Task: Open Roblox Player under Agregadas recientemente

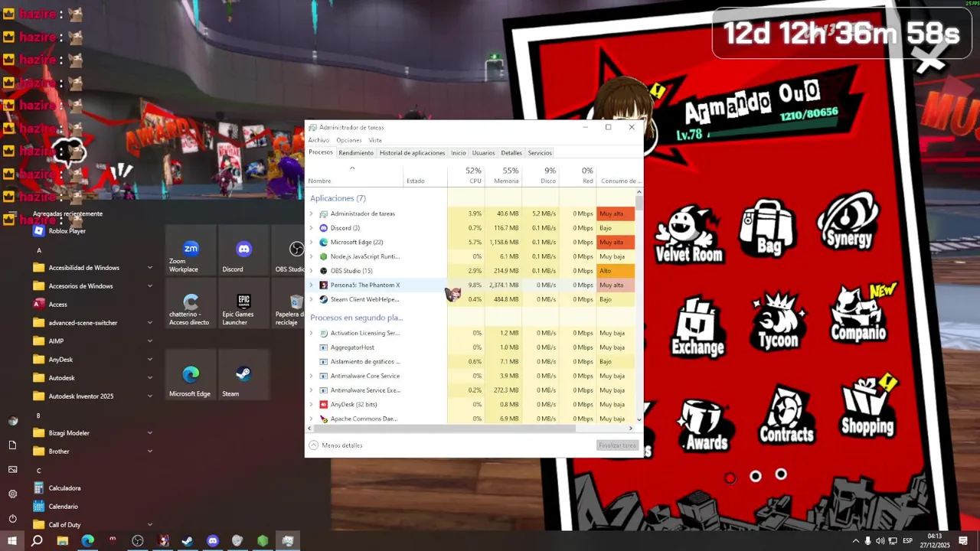Action: [x=67, y=231]
